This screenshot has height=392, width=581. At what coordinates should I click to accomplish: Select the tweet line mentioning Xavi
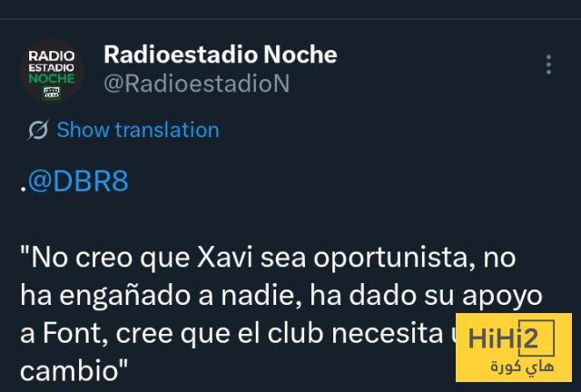point(268,258)
